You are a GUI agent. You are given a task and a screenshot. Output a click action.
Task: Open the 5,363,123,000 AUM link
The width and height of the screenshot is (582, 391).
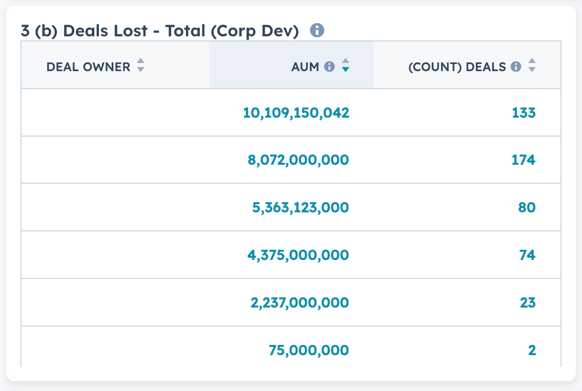(301, 208)
